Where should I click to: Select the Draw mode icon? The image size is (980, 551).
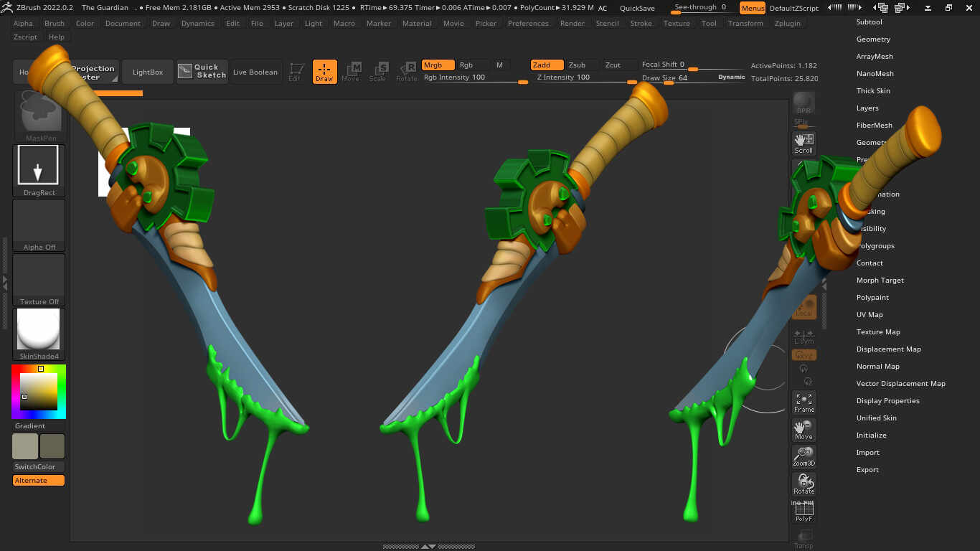point(324,72)
